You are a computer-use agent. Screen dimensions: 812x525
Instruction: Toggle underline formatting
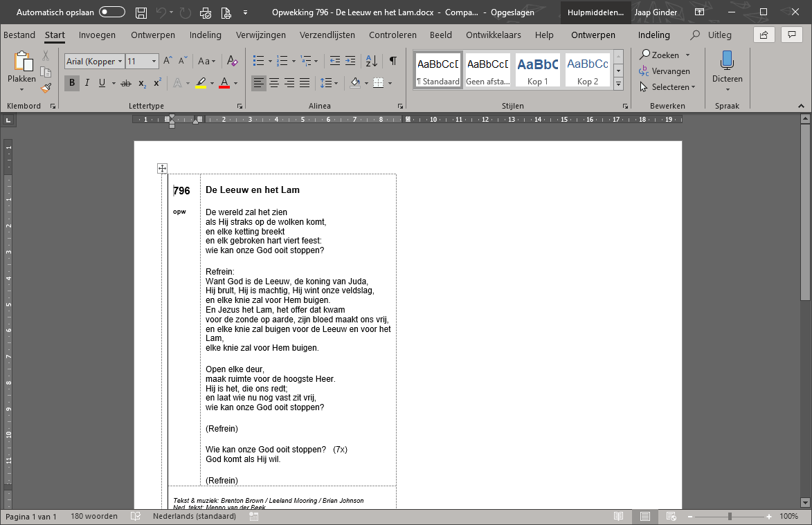click(x=102, y=83)
